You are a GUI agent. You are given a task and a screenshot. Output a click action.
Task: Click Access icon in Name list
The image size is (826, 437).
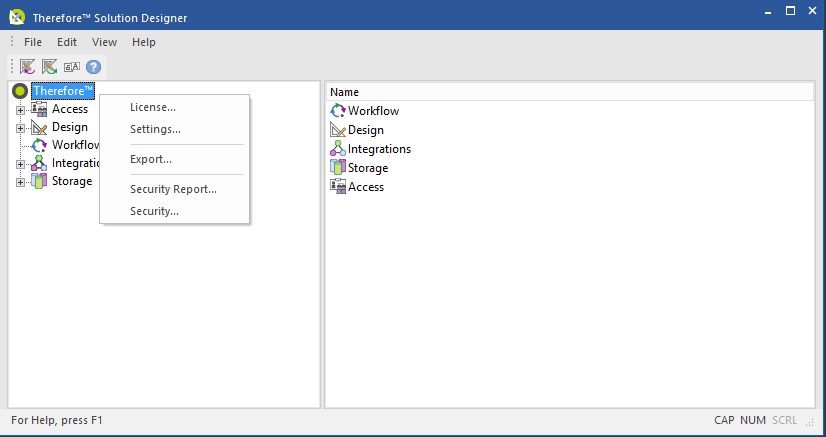[338, 186]
